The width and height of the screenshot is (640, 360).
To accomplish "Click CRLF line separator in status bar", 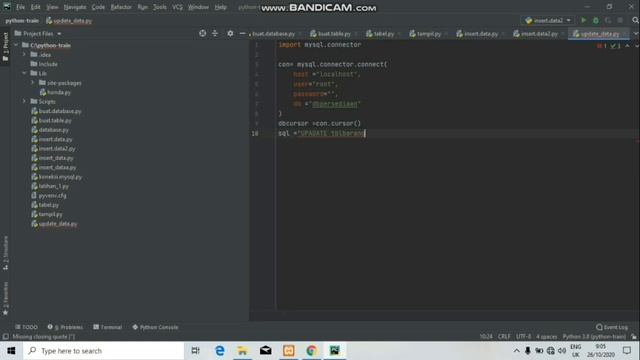I will point(504,337).
